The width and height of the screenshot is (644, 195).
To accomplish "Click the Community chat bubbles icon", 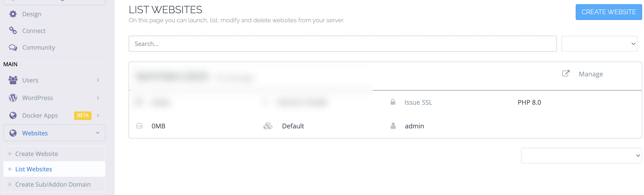I will point(13,47).
